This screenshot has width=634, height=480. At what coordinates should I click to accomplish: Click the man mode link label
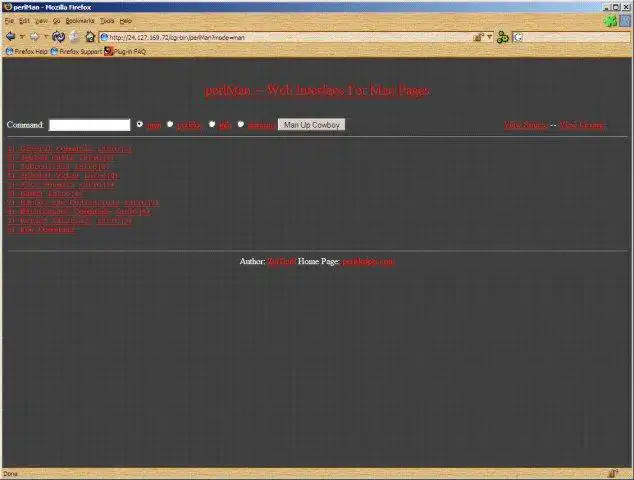(x=154, y=125)
